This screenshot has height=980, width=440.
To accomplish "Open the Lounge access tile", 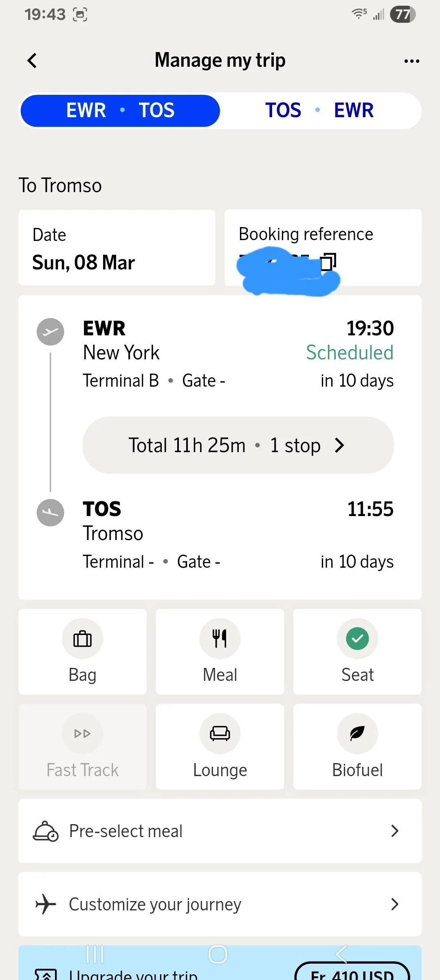I will [220, 746].
